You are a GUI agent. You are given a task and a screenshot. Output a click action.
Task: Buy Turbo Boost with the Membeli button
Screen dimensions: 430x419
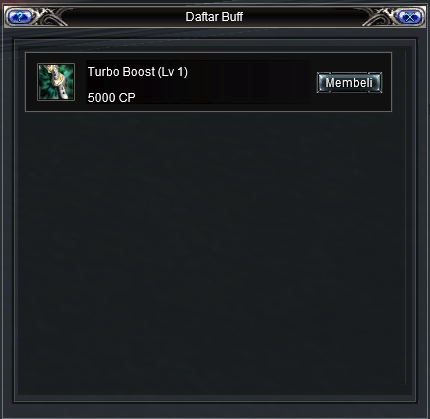tap(349, 82)
